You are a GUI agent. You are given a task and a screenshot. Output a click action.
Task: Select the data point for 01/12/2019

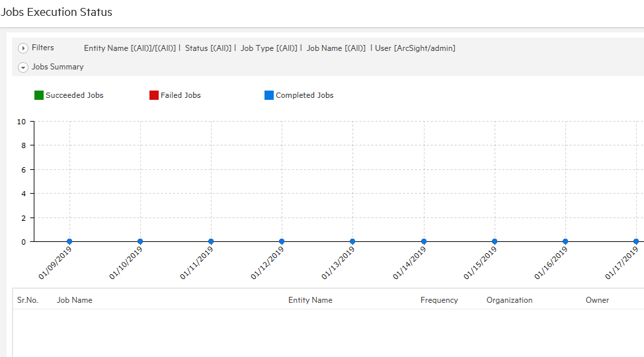point(282,242)
